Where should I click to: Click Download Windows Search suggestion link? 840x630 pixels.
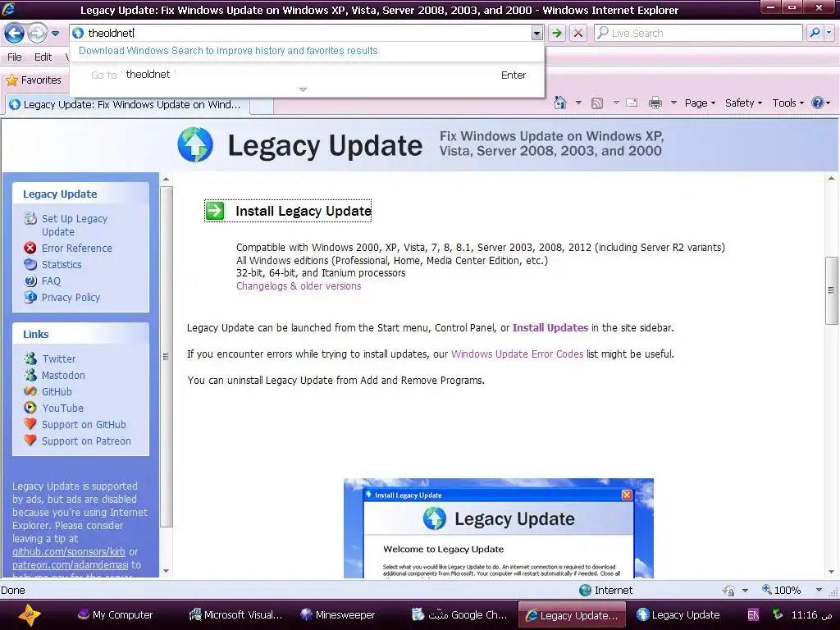(228, 51)
